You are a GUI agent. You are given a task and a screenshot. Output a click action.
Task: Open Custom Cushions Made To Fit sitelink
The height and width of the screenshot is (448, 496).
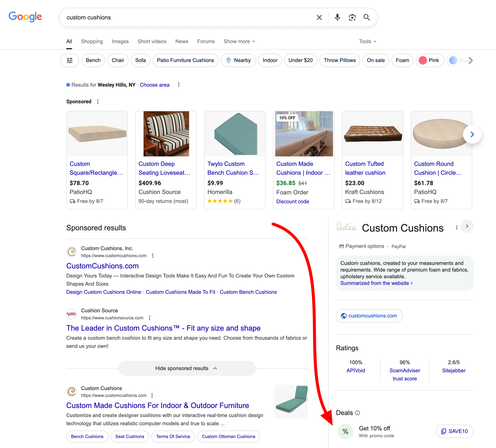pyautogui.click(x=180, y=292)
